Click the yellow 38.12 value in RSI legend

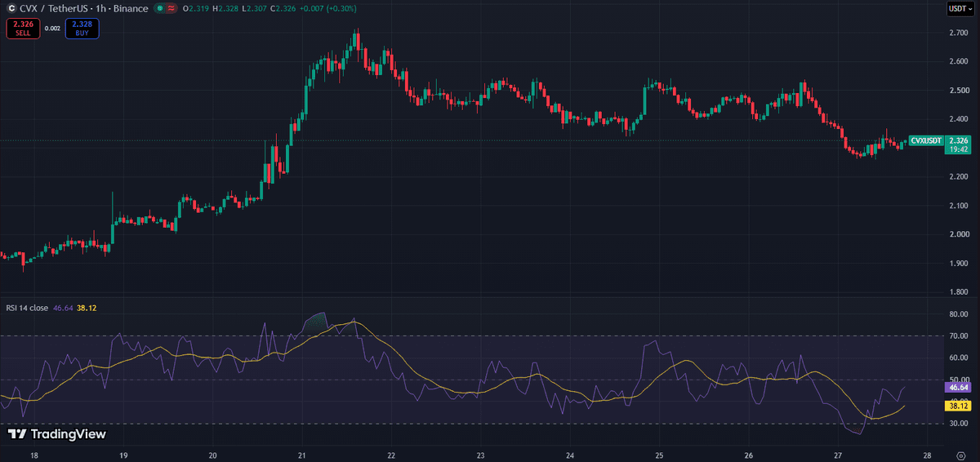[87, 309]
